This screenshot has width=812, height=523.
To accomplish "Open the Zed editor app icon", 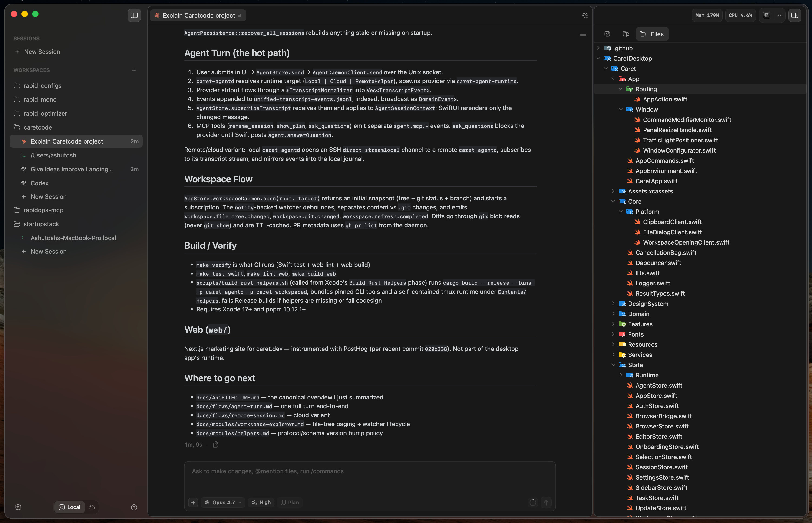I will coord(766,15).
